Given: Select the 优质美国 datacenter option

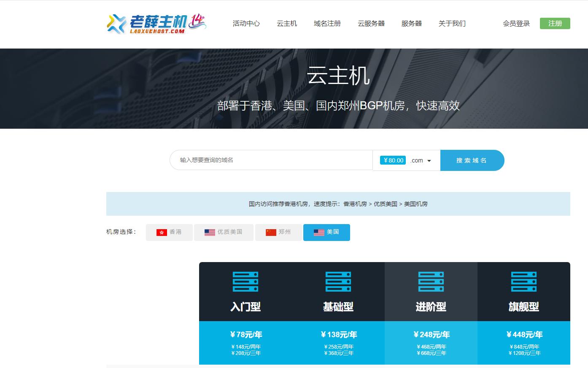Looking at the screenshot, I should pos(224,233).
